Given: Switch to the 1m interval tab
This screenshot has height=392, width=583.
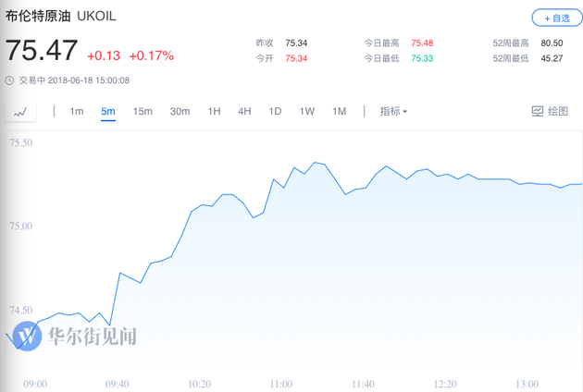Looking at the screenshot, I should click(77, 111).
